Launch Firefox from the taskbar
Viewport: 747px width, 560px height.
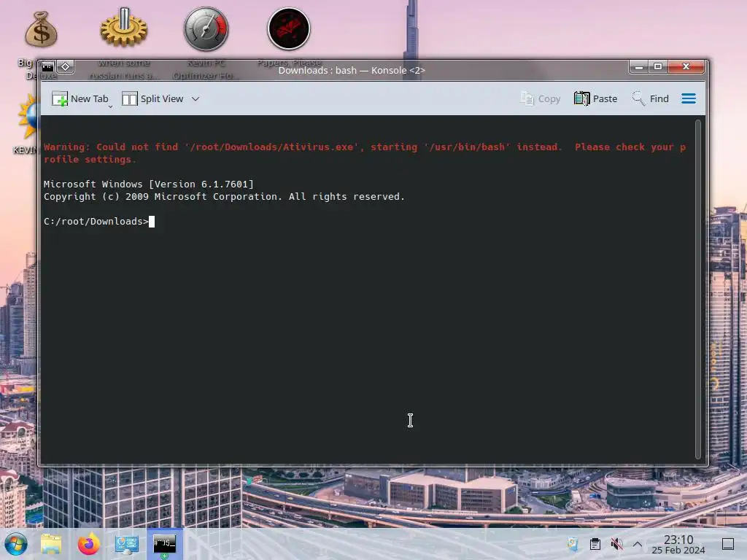[88, 544]
